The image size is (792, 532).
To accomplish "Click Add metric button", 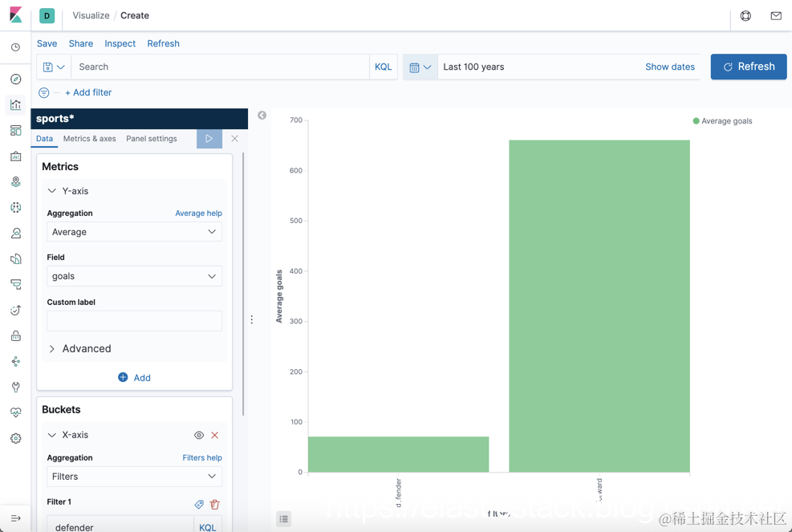I will point(134,377).
